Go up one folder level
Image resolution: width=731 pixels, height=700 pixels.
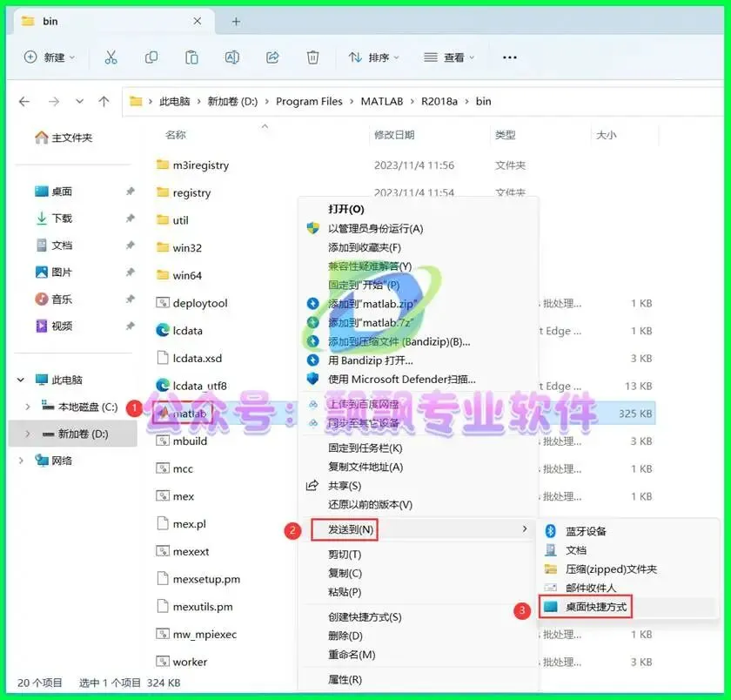(104, 101)
